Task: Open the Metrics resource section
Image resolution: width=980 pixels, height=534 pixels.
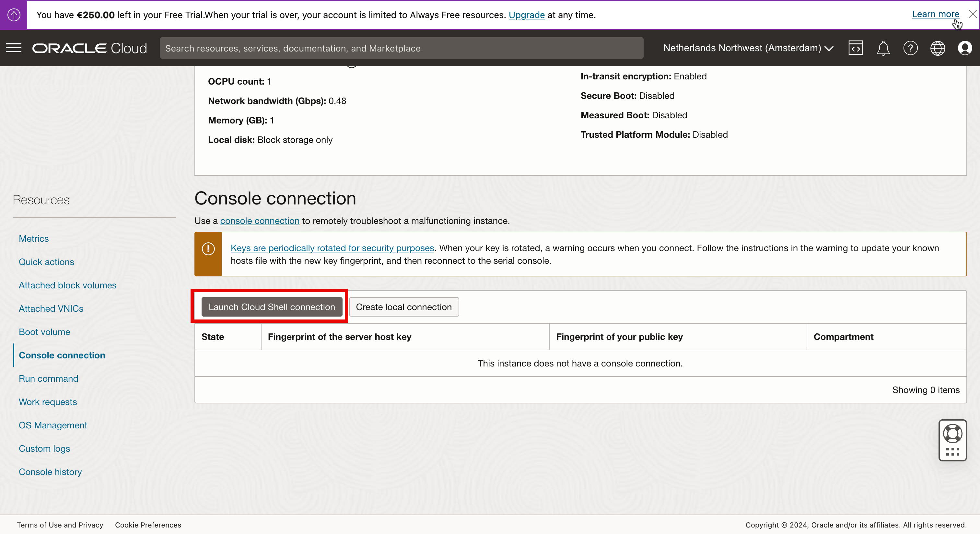Action: coord(33,238)
